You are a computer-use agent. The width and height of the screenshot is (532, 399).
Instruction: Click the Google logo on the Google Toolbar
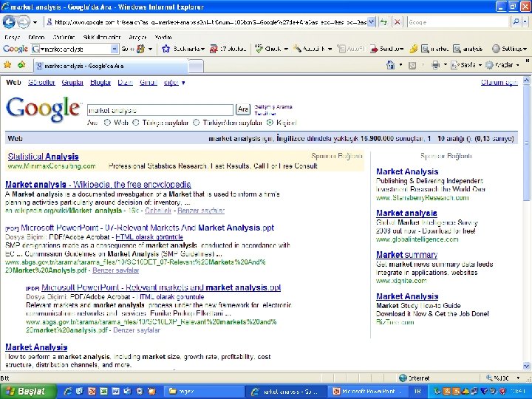(x=16, y=49)
